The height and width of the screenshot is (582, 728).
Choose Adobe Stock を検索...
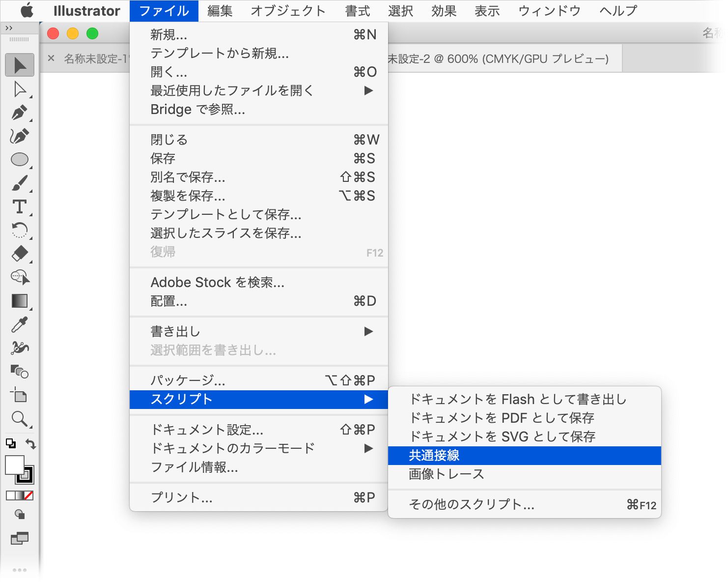(x=259, y=282)
